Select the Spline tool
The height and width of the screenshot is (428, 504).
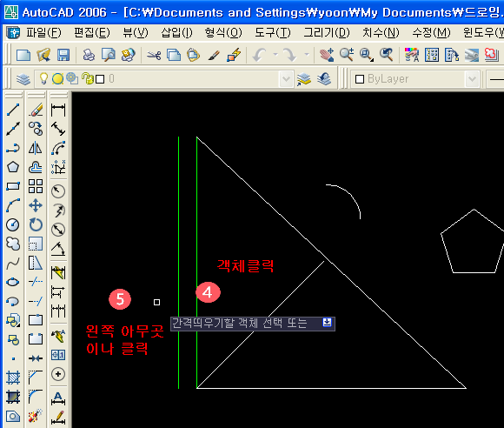click(13, 263)
